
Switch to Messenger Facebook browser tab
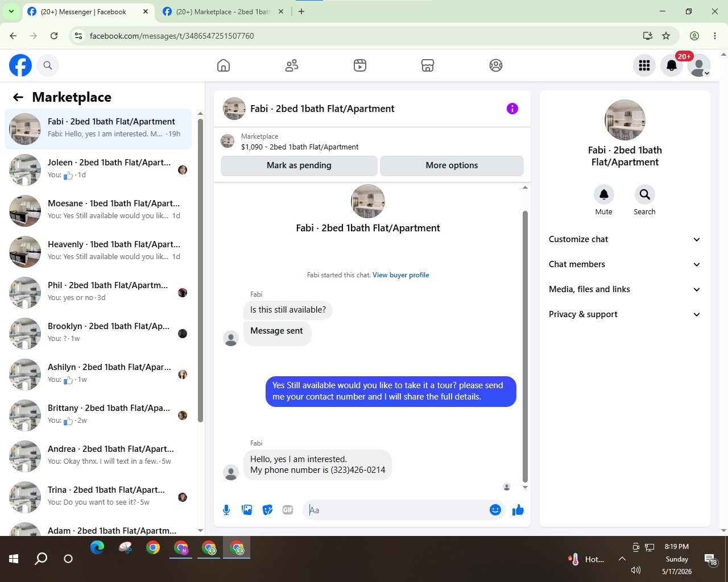click(x=88, y=11)
